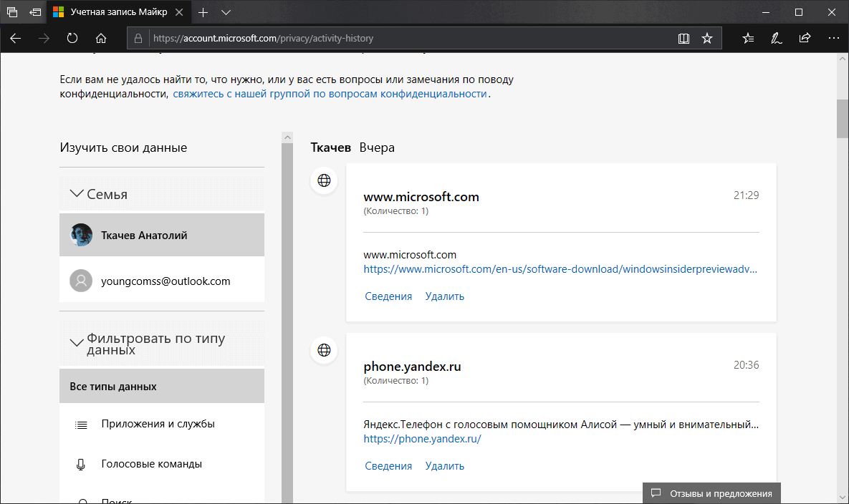This screenshot has width=849, height=504.
Task: Add page to favorites star icon
Action: pos(707,38)
